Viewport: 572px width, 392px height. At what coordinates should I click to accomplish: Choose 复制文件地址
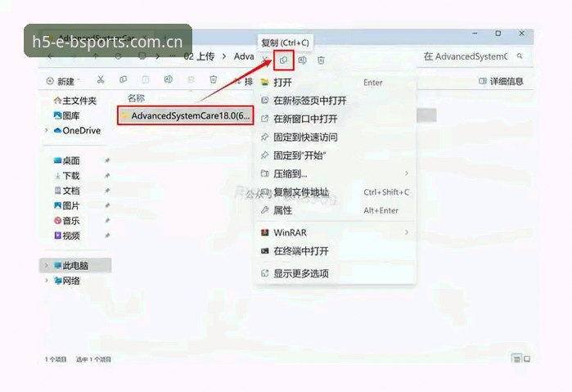tap(336, 192)
